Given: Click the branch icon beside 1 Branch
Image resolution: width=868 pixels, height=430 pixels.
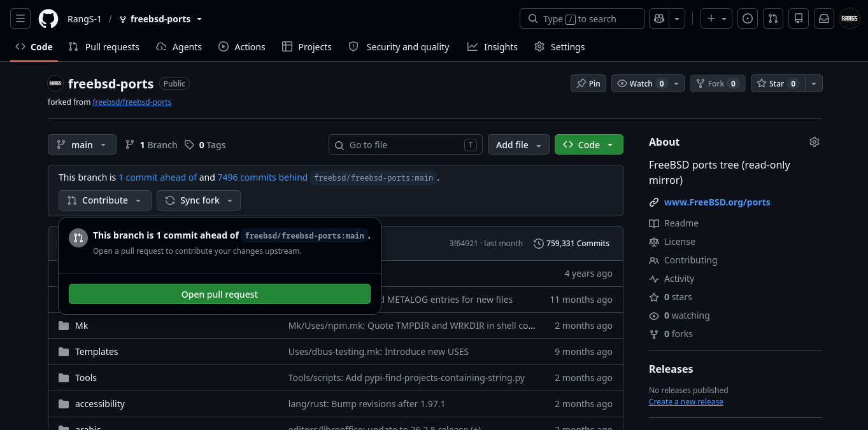Looking at the screenshot, I should (130, 145).
